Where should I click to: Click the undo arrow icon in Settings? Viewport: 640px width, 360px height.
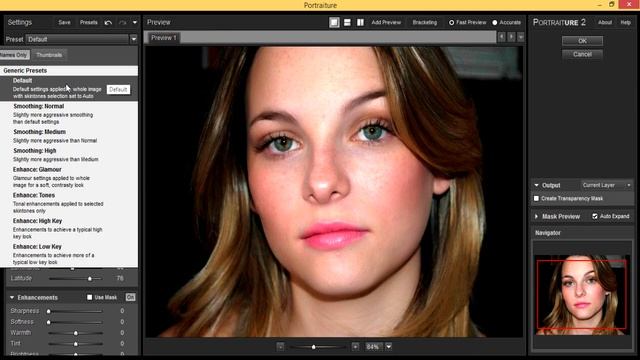(x=108, y=22)
